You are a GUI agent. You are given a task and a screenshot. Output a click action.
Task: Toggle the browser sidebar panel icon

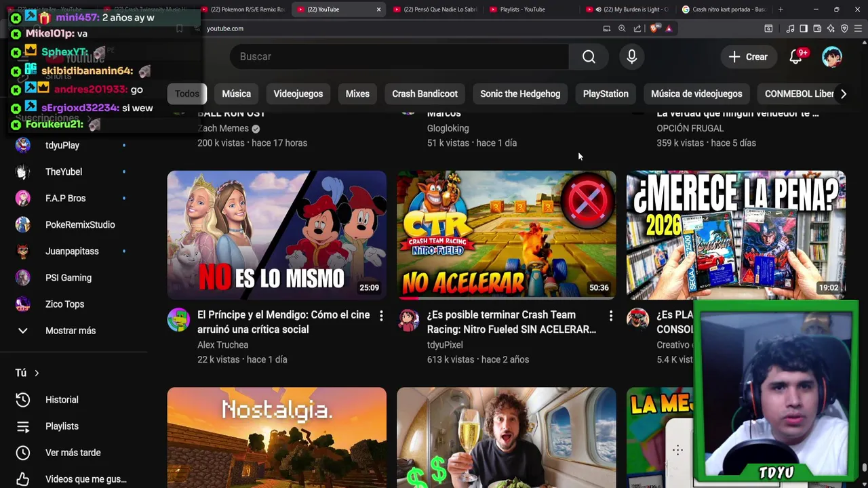[x=804, y=28]
